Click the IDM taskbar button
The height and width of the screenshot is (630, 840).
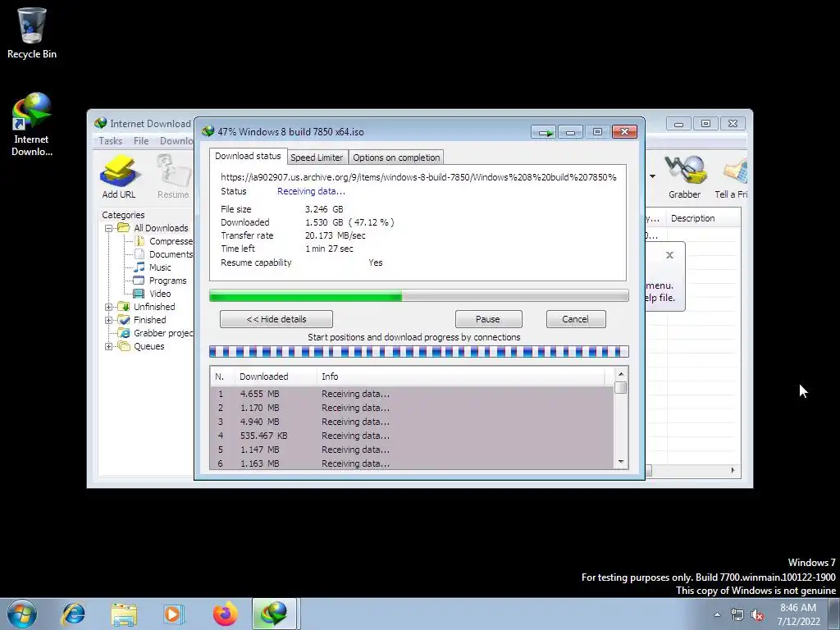274,614
